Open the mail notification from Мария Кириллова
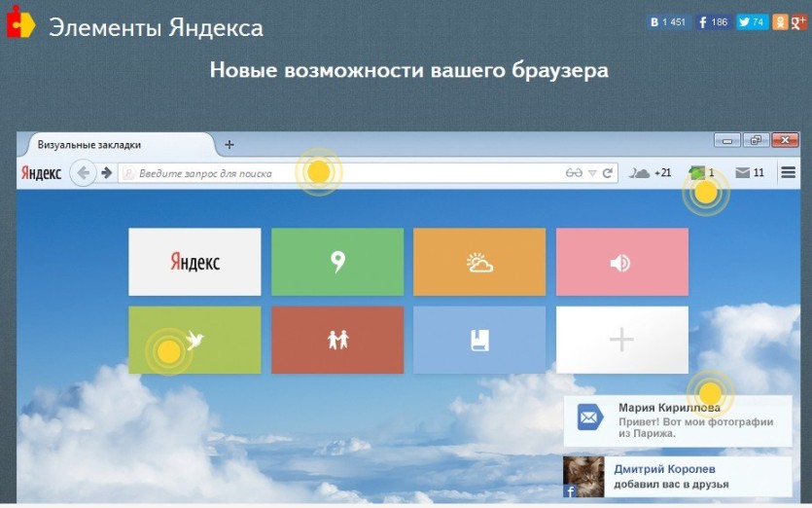This screenshot has width=812, height=508. [x=678, y=421]
